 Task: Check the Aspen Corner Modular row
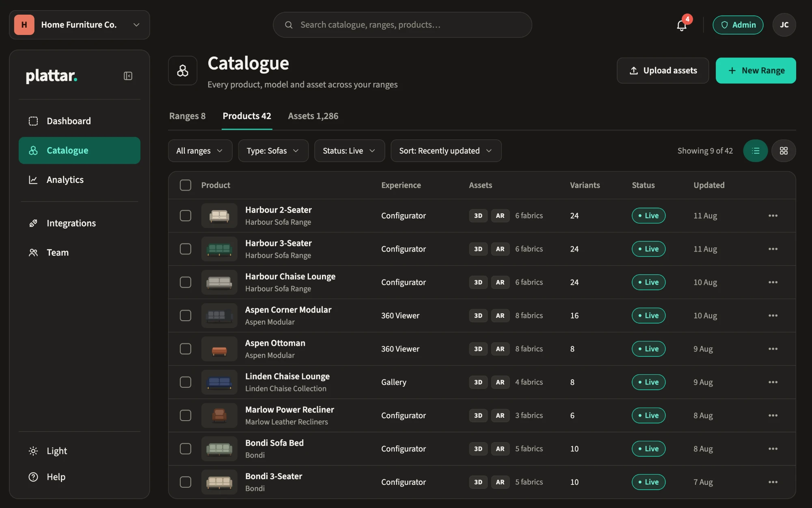186,316
